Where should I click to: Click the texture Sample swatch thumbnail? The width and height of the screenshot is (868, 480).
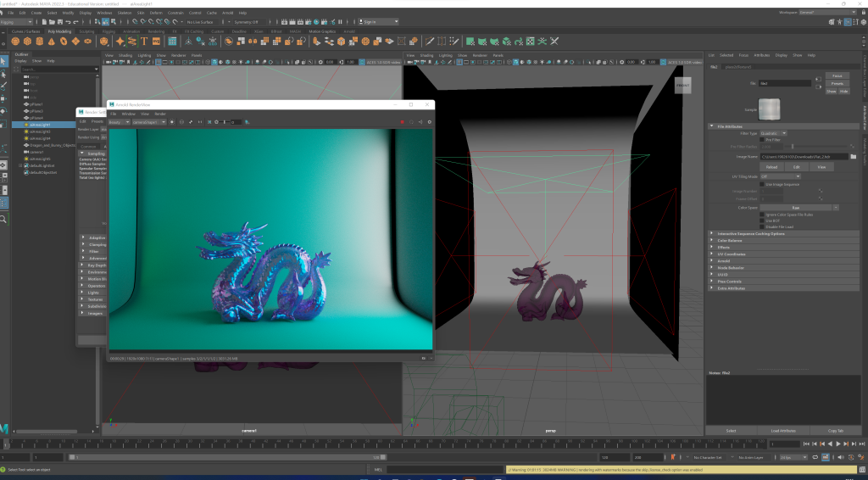(769, 109)
